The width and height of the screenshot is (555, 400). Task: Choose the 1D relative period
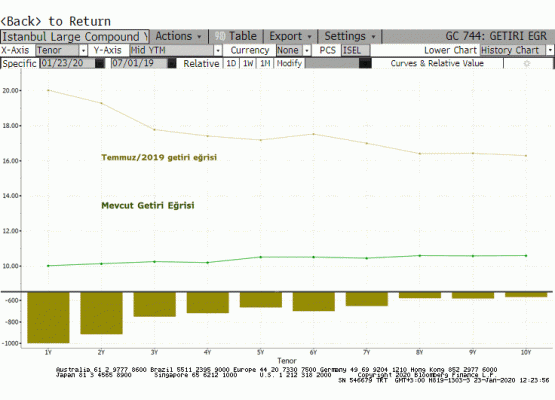coord(231,63)
